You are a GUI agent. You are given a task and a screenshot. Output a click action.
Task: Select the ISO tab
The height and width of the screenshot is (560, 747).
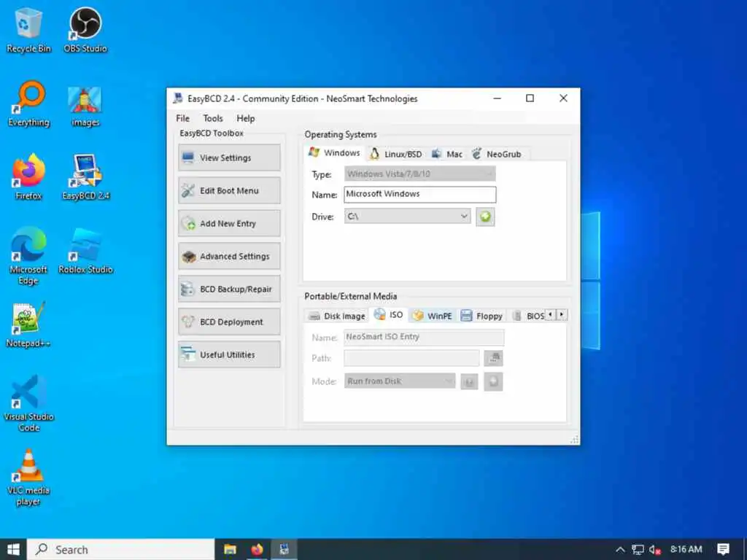click(x=389, y=315)
